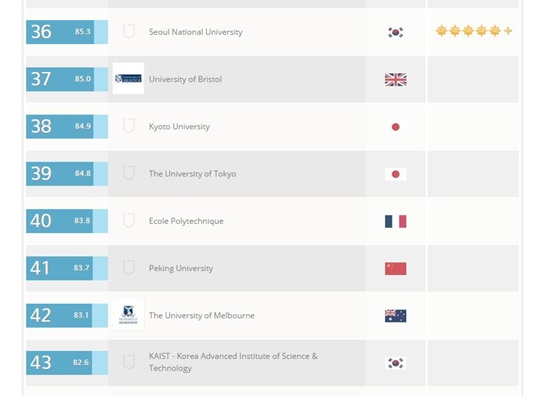
Task: Click the University of Melbourne logo thumbnail
Action: click(x=128, y=315)
